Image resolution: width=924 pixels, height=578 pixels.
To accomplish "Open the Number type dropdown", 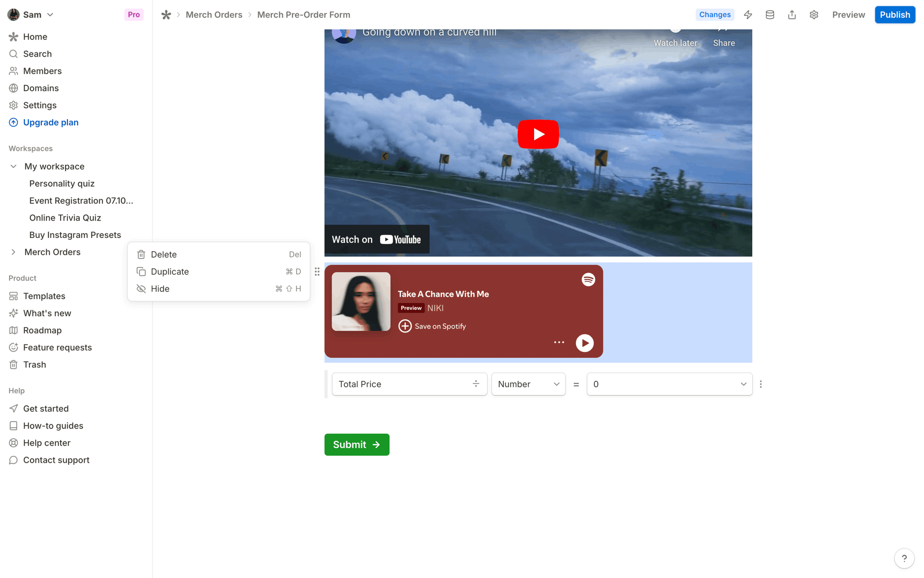I will pyautogui.click(x=528, y=384).
